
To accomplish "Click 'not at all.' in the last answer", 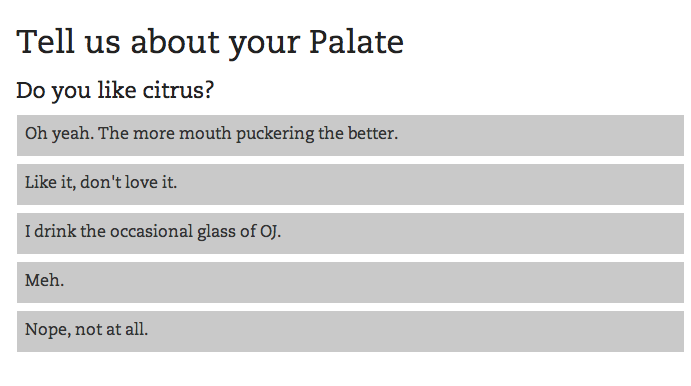I will 111,329.
